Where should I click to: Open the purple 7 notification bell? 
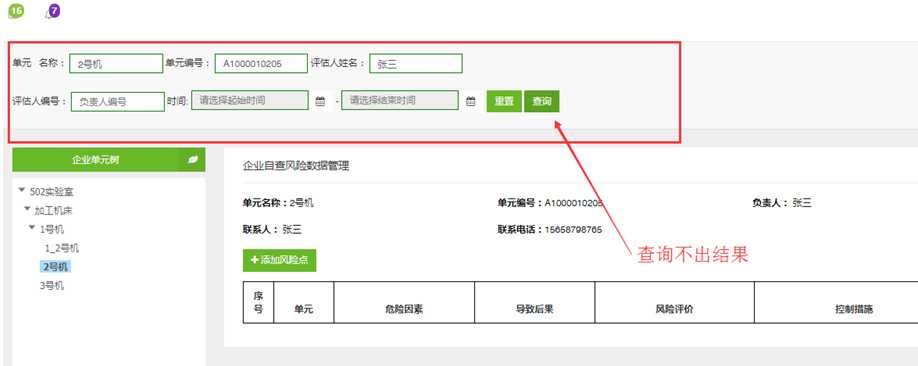tap(53, 11)
